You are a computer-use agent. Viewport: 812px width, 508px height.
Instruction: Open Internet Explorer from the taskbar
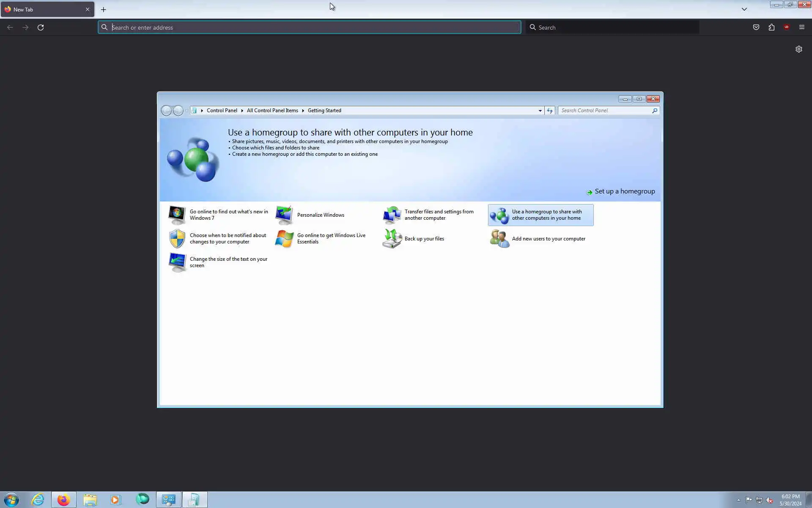coord(38,500)
